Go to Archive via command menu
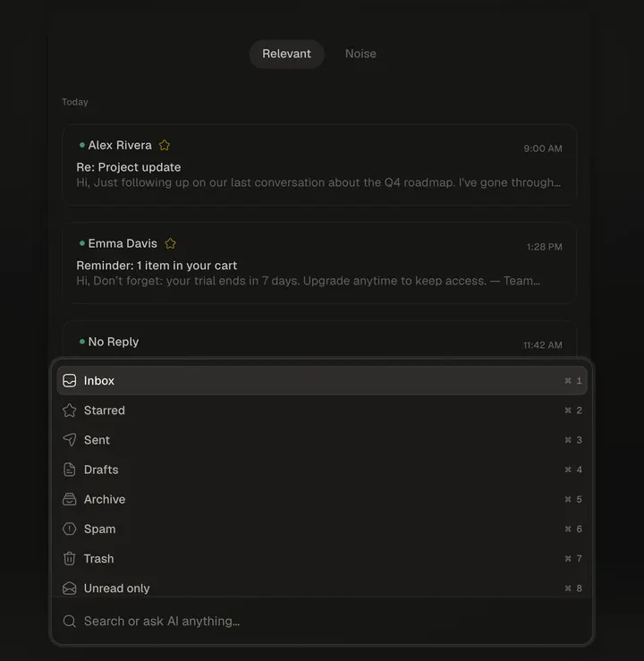Image resolution: width=644 pixels, height=661 pixels. (322, 499)
